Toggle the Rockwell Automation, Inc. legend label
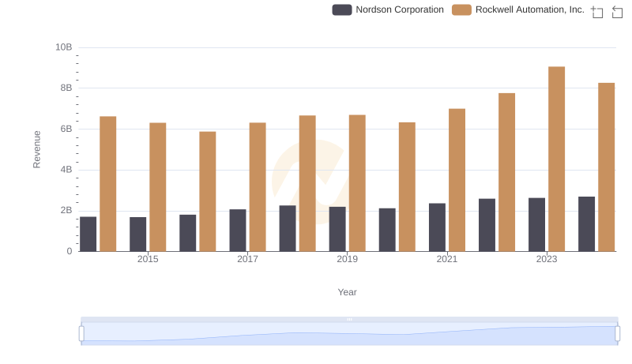Viewport: 632px width, 364px height. point(529,9)
